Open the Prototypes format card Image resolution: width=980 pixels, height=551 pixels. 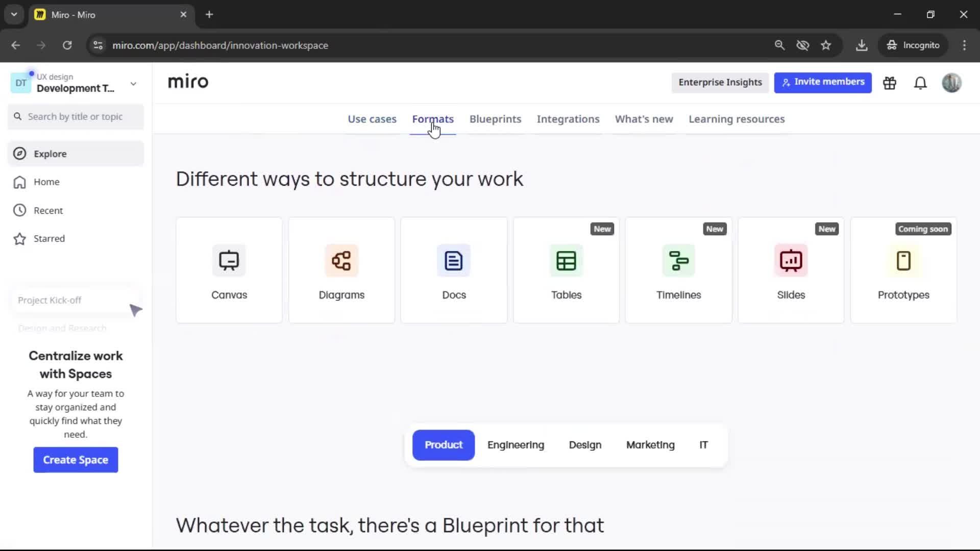pos(903,270)
